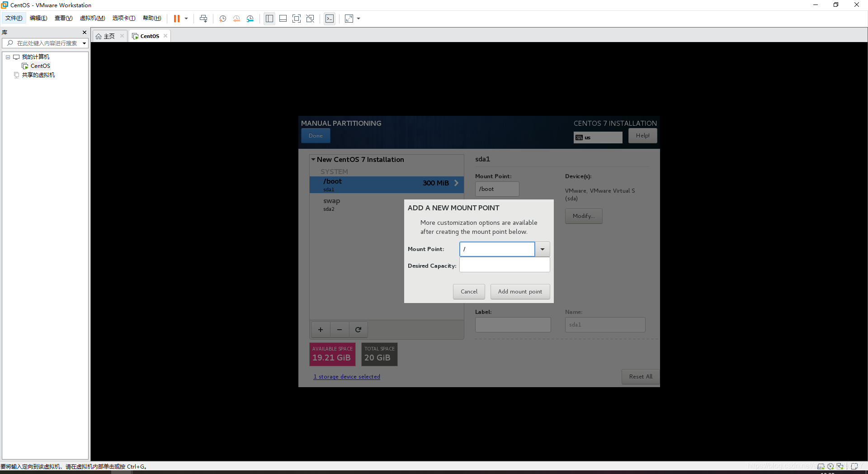Open the snapshot manager

pos(250,19)
